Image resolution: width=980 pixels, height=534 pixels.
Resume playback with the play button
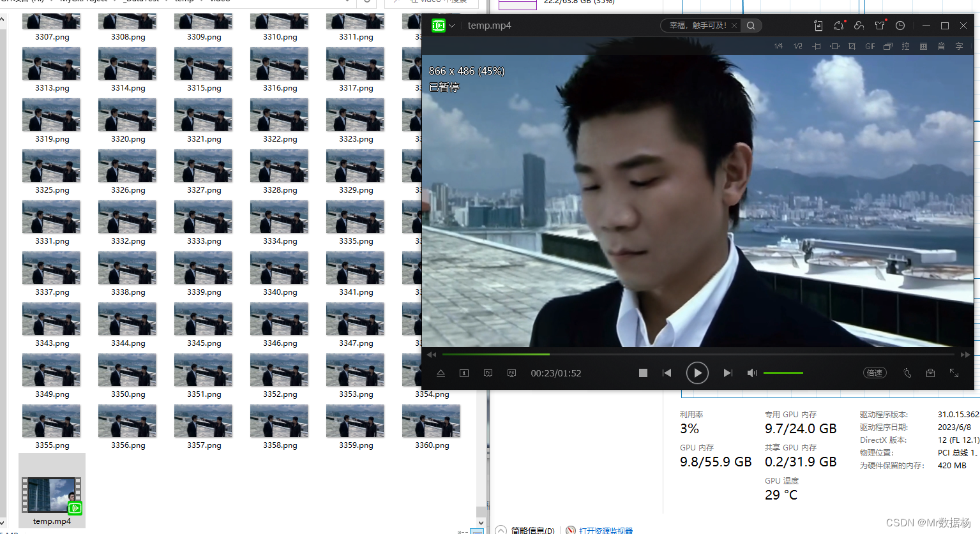[697, 373]
